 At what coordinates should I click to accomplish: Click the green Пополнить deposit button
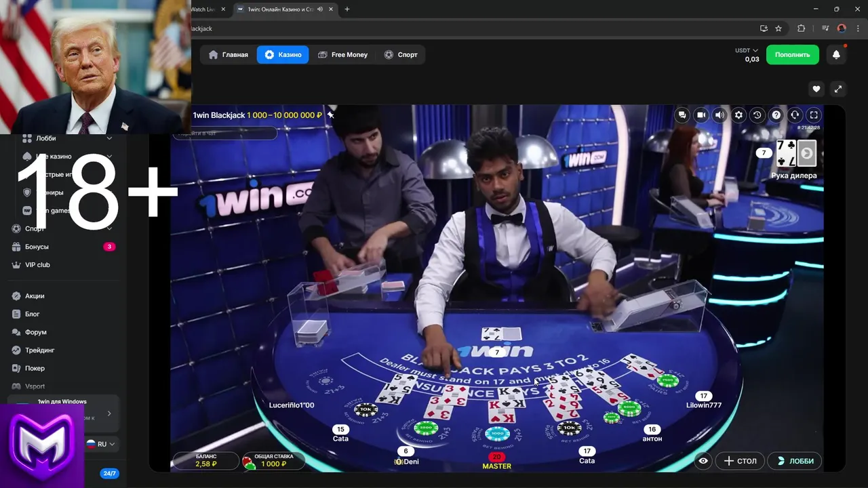pos(792,55)
